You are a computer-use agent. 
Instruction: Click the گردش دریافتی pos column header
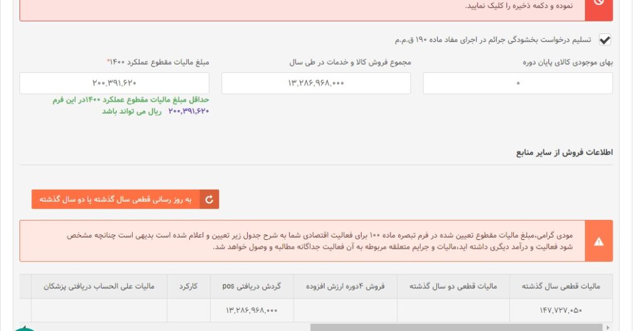coord(252,286)
